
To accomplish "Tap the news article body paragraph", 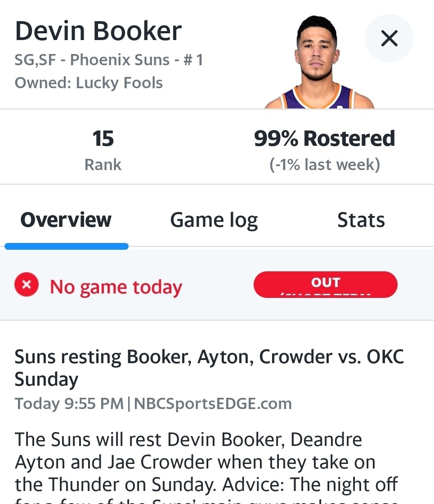I will (x=206, y=467).
